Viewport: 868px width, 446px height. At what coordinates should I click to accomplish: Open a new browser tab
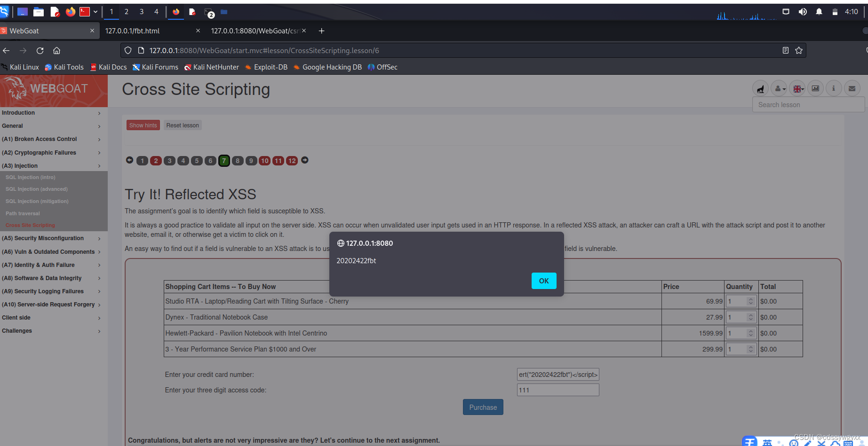pos(322,31)
